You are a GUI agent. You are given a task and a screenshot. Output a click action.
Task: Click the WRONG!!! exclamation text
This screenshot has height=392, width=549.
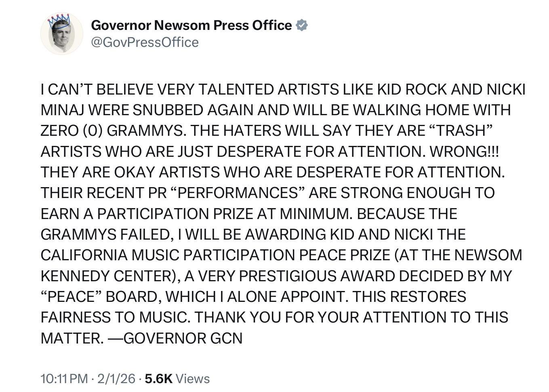[464, 152]
